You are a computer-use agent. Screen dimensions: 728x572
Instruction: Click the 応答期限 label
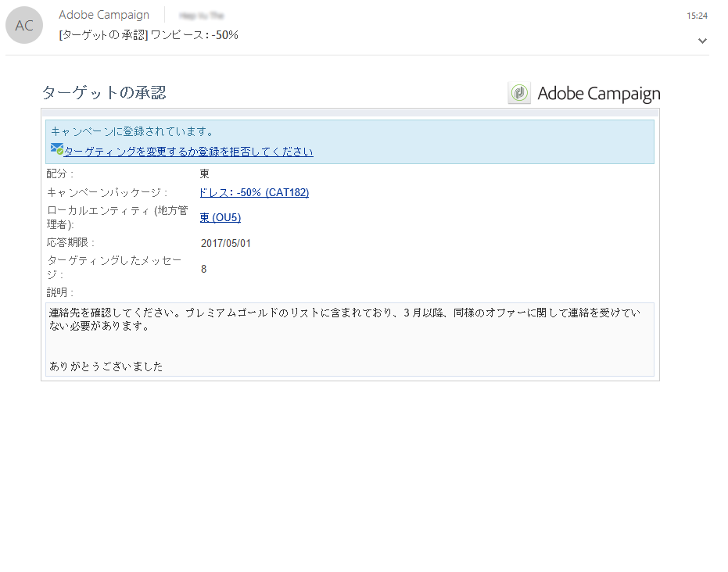[70, 242]
